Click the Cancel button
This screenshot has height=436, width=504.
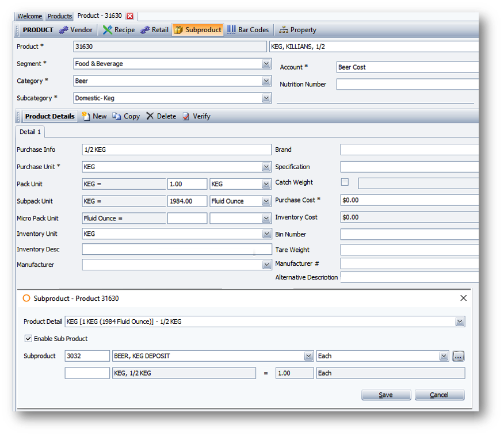[x=440, y=395]
